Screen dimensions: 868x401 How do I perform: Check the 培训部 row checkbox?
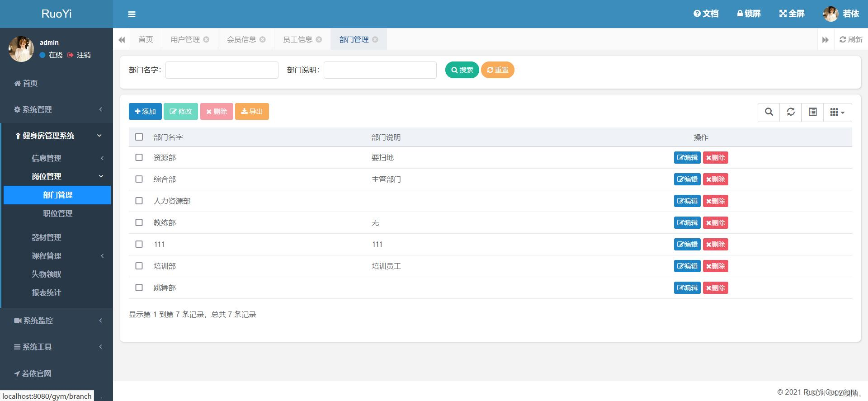pos(139,266)
